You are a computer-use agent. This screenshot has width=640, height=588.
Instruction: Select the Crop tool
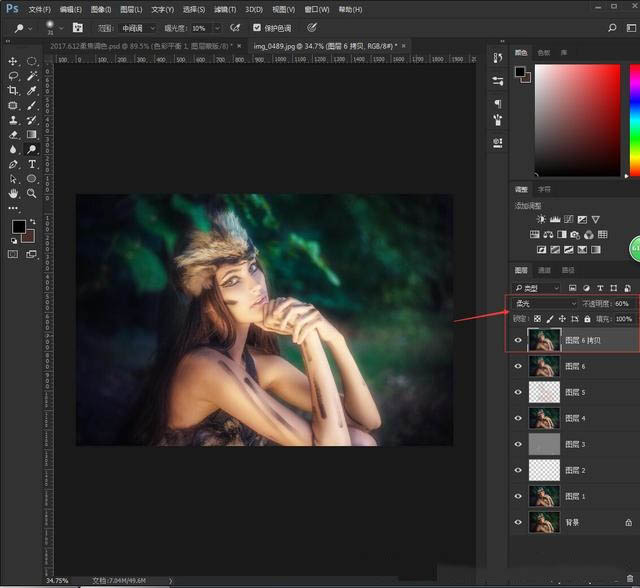[x=13, y=91]
